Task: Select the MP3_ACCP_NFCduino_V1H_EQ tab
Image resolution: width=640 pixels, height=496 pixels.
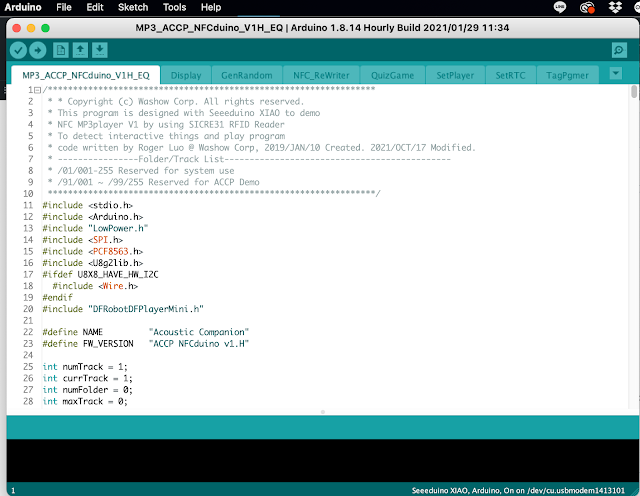Action: tap(86, 75)
